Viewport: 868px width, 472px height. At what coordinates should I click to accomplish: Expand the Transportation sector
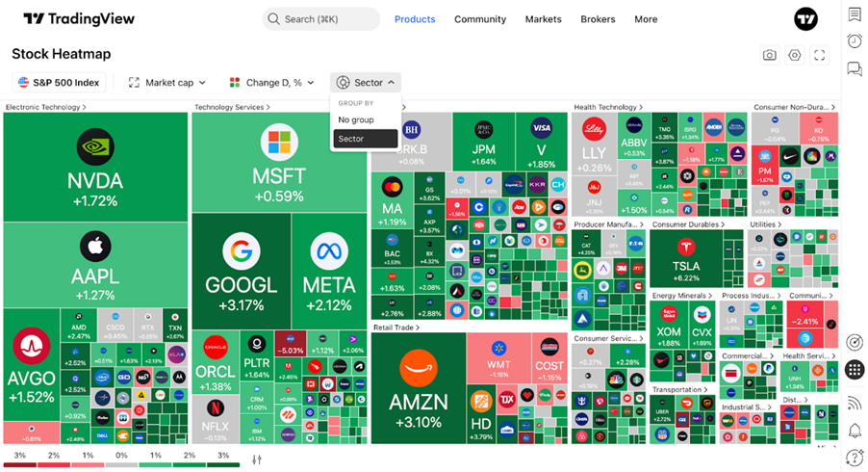click(x=679, y=389)
